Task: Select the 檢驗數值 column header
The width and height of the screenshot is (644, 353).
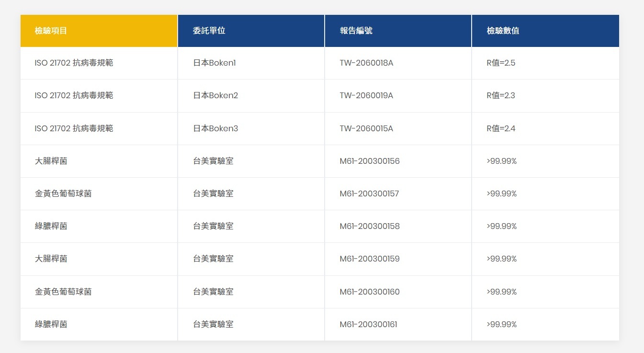Action: pyautogui.click(x=503, y=31)
